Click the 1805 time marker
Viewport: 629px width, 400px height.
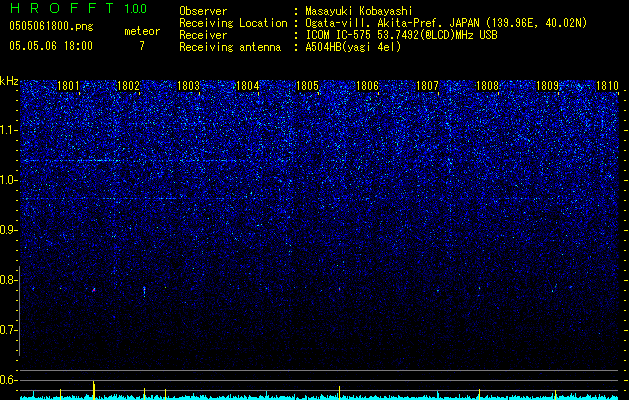(x=308, y=86)
